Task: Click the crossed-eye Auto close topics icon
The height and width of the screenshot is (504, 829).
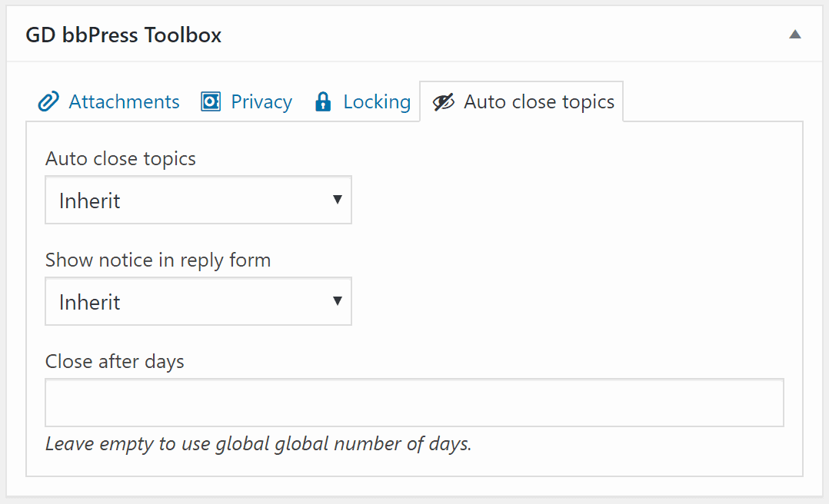Action: point(444,102)
